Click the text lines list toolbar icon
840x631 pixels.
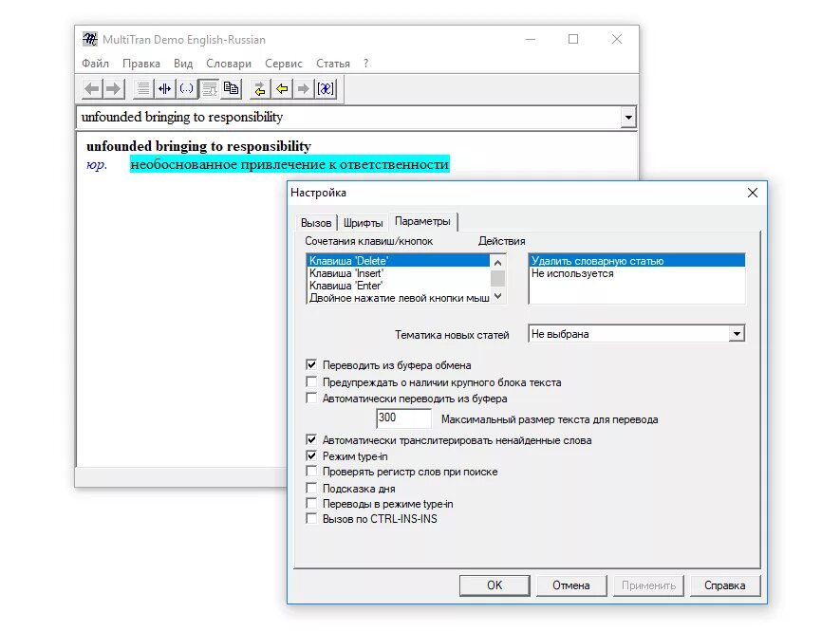pyautogui.click(x=143, y=88)
